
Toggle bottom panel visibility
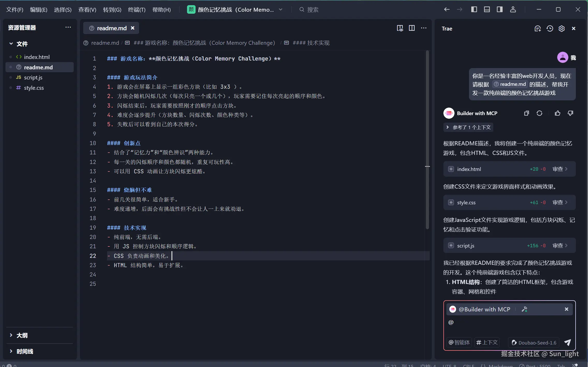point(487,10)
